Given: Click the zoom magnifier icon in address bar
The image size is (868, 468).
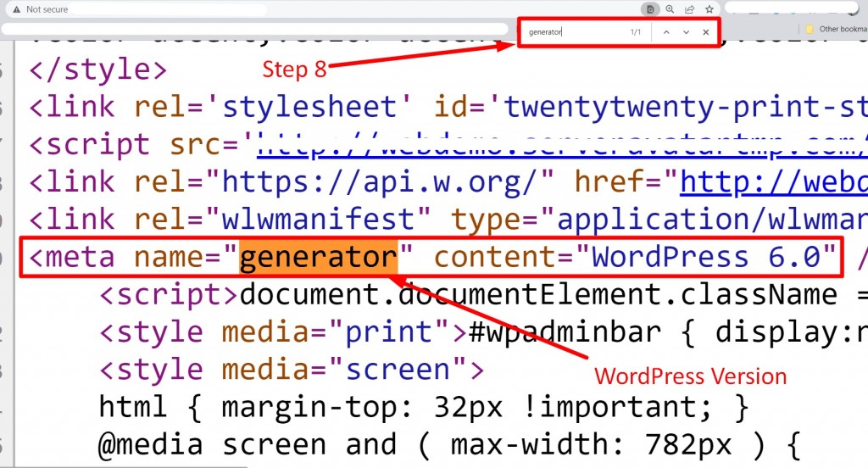Looking at the screenshot, I should [x=670, y=8].
